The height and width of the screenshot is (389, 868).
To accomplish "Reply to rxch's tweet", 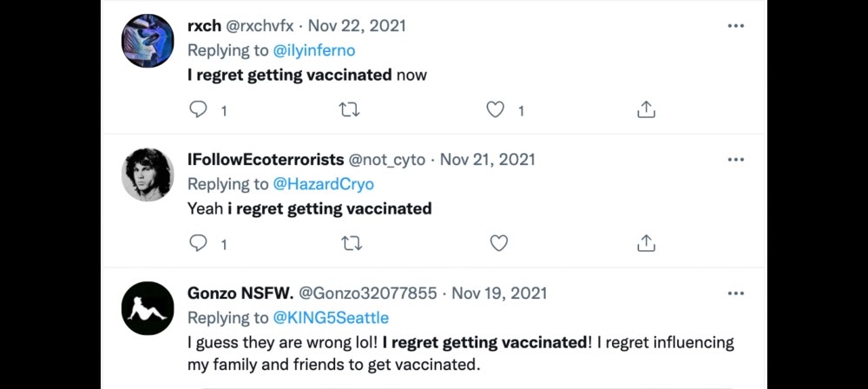I will pyautogui.click(x=198, y=110).
